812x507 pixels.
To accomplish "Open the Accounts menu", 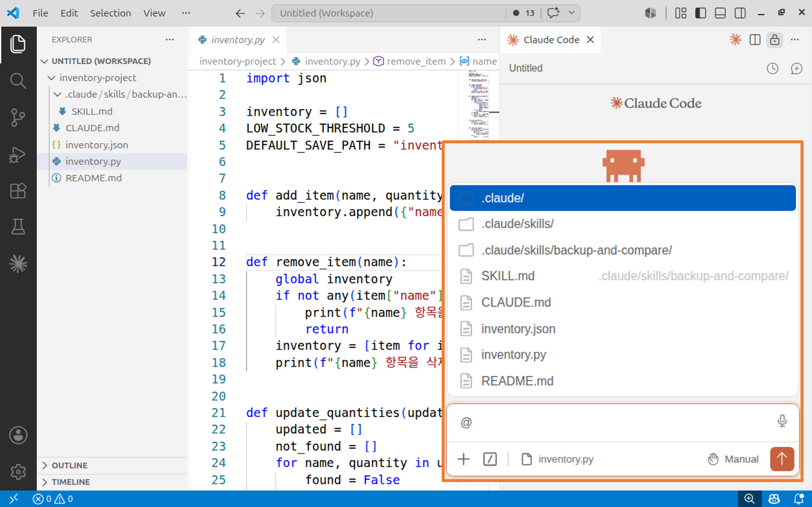I will (18, 435).
